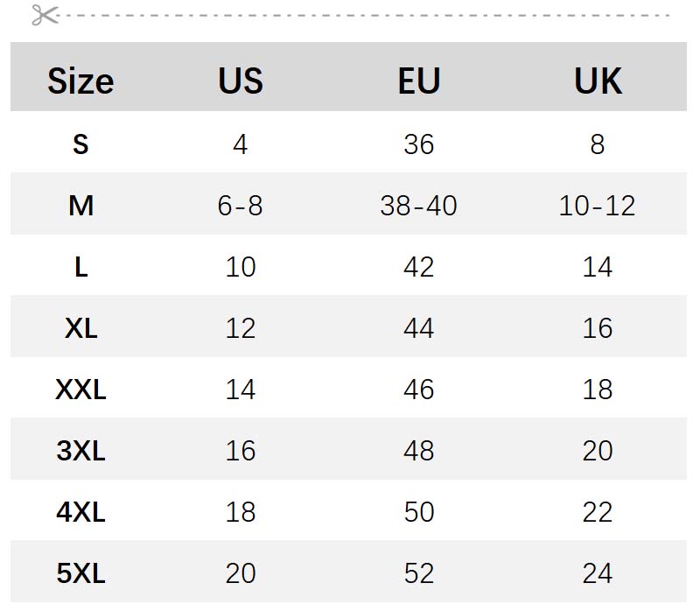Select EU size 36 cell

(419, 144)
